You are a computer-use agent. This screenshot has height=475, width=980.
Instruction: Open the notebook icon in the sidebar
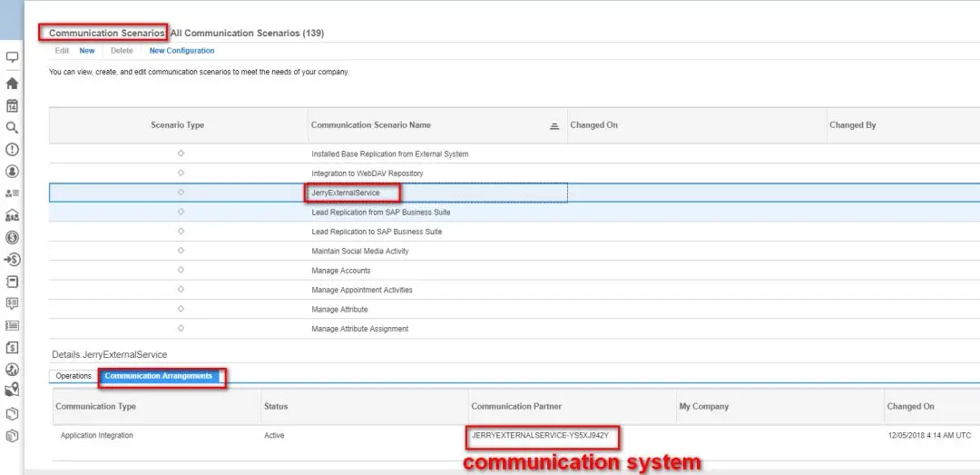point(12,282)
